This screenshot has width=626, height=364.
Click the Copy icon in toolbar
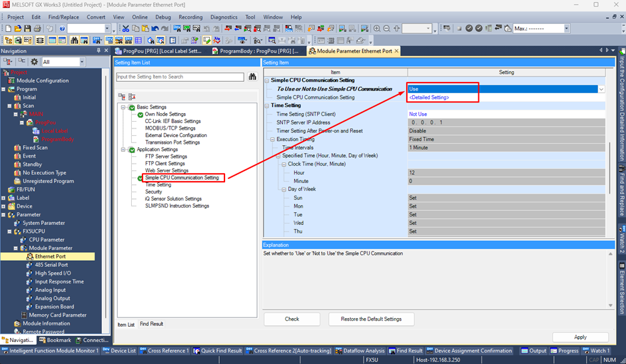[136, 29]
